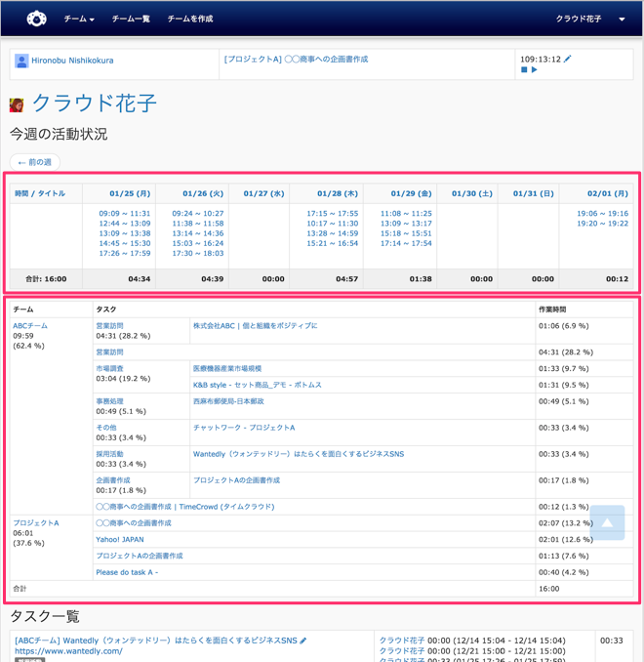Open チーム一覧 in the navigation bar

pyautogui.click(x=131, y=19)
